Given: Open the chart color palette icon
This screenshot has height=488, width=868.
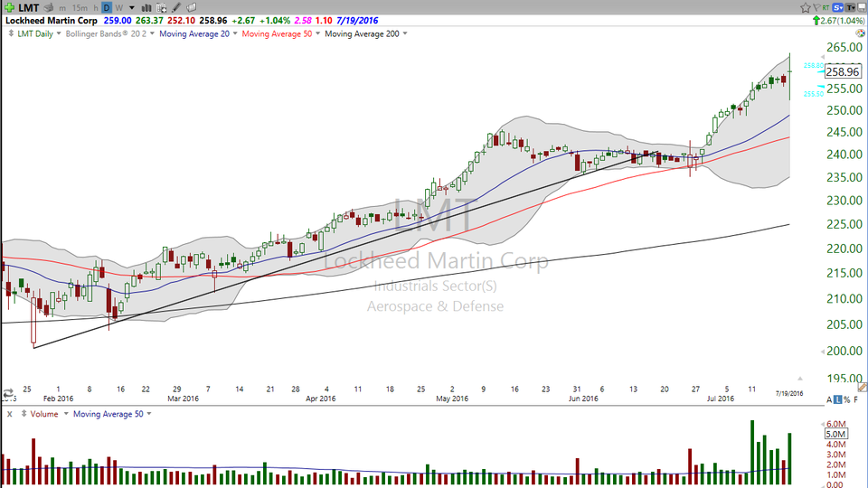Looking at the screenshot, I should coord(861,33).
